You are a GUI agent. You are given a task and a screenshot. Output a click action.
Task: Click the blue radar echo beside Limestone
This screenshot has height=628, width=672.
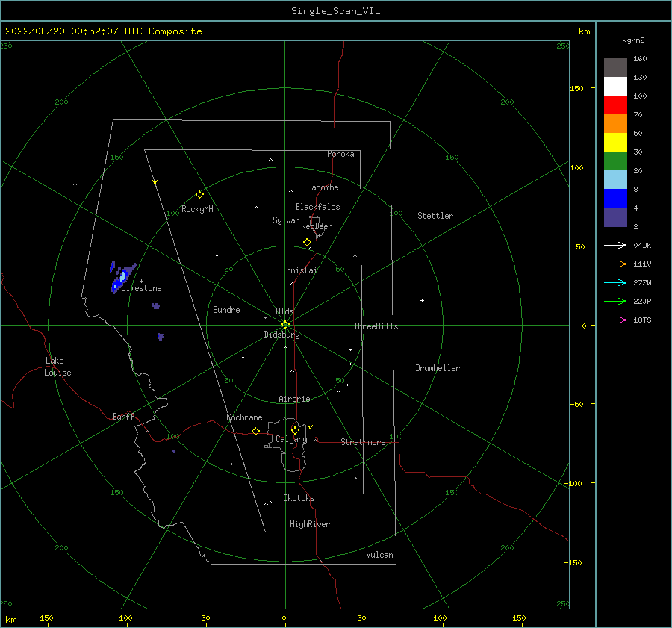click(122, 276)
